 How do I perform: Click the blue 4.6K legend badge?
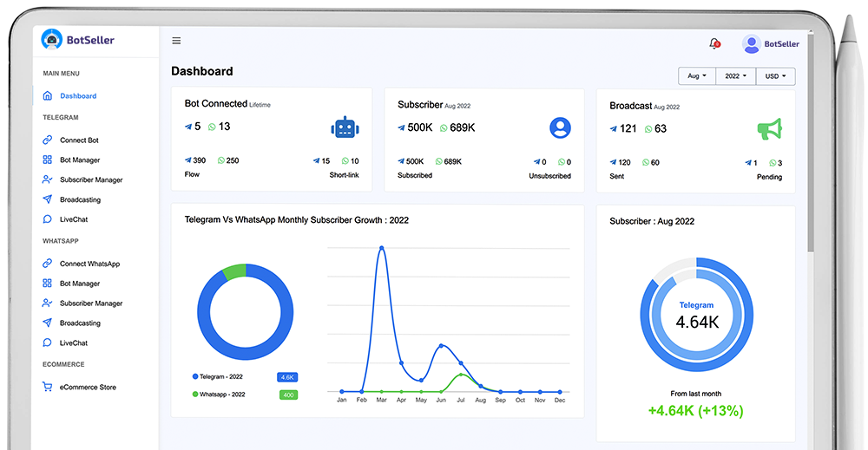(x=287, y=377)
